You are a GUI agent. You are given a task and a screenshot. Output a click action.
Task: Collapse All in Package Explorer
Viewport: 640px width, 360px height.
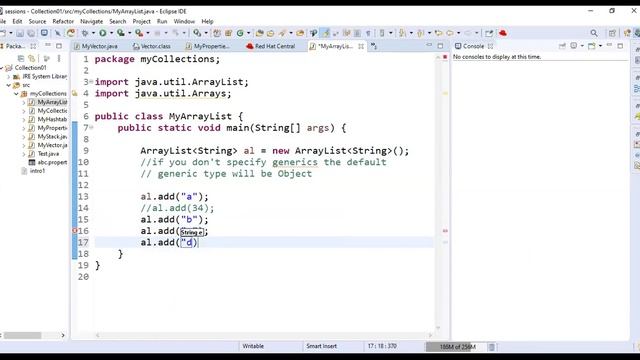21,58
